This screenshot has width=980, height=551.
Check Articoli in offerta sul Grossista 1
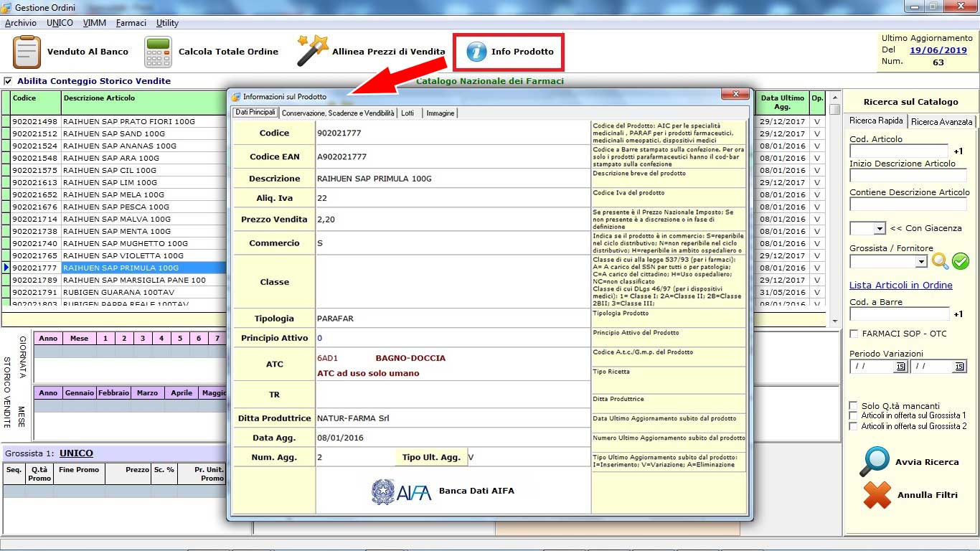[854, 415]
